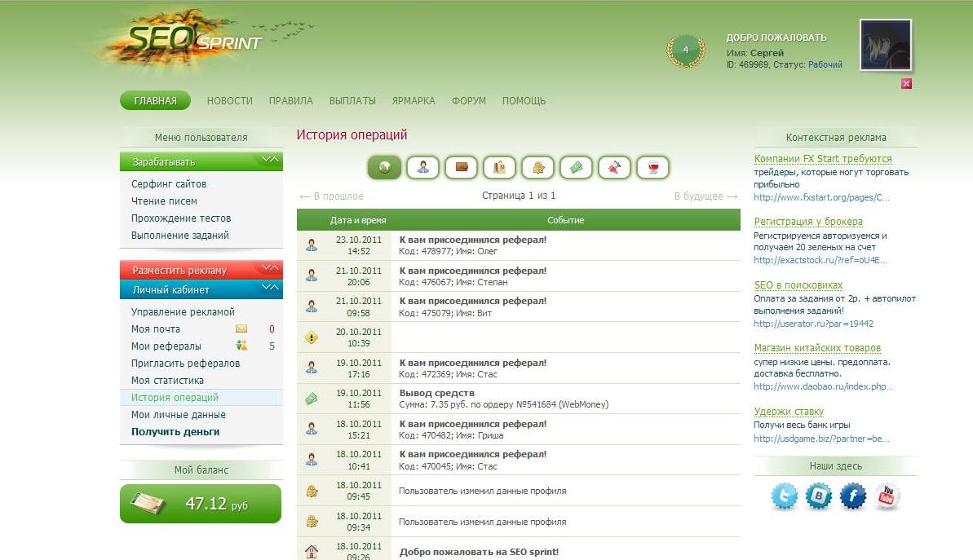
Task: Open Пригласить рефералов link
Action: 185,364
